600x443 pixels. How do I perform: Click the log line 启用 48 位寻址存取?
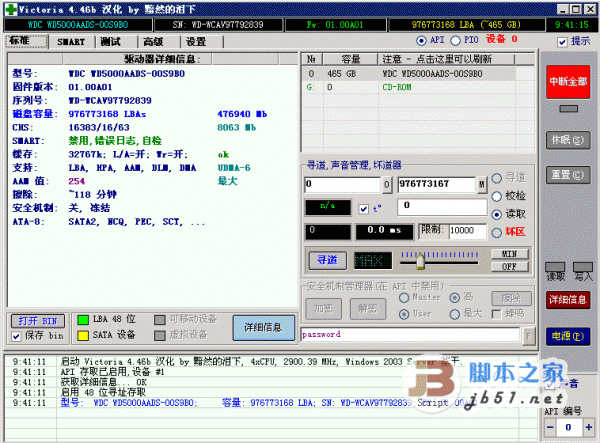103,392
